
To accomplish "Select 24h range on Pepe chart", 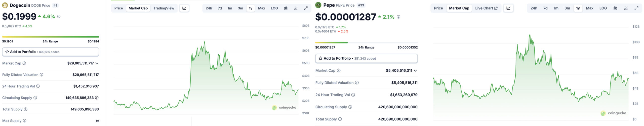I will point(534,8).
